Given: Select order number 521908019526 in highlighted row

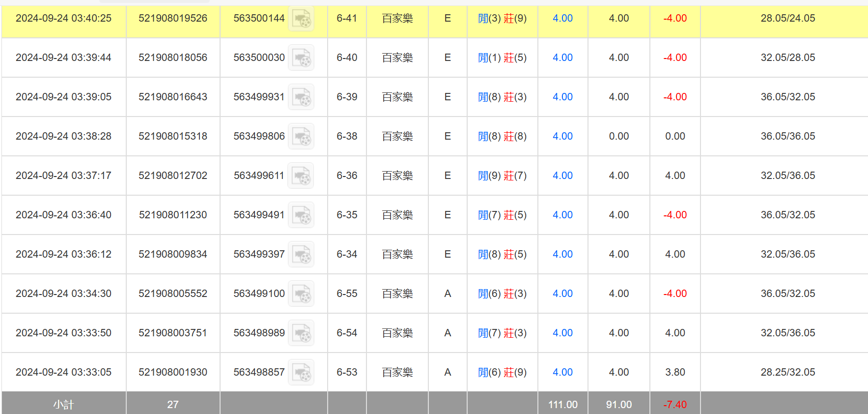Looking at the screenshot, I should point(172,19).
